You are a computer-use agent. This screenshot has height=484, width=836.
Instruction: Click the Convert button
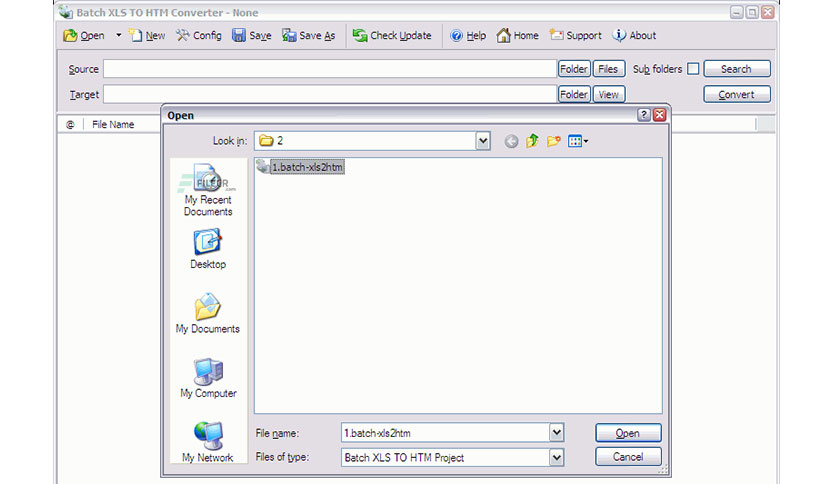(x=736, y=94)
